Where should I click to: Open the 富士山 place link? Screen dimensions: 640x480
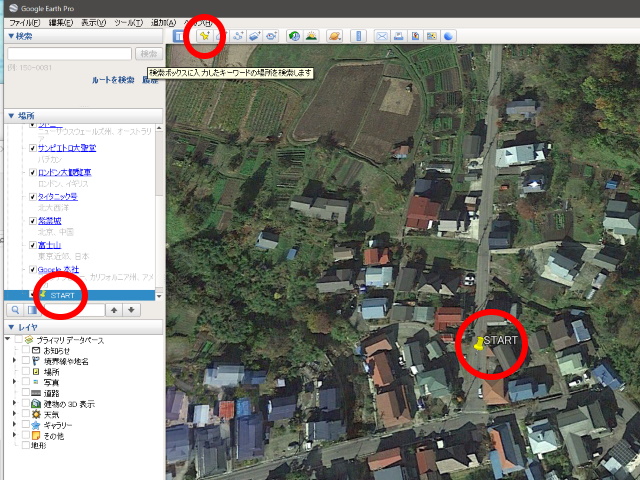pos(49,245)
